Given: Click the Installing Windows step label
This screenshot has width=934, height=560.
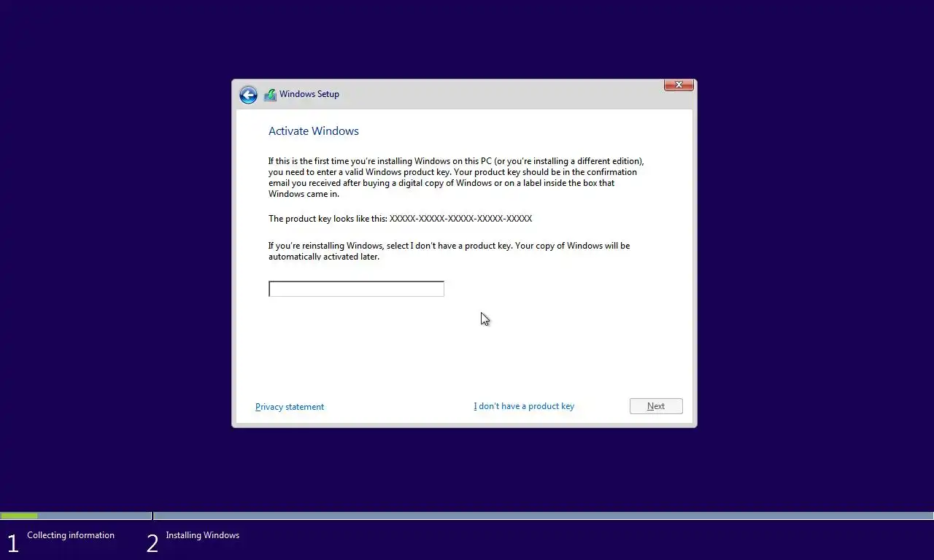Looking at the screenshot, I should point(202,535).
